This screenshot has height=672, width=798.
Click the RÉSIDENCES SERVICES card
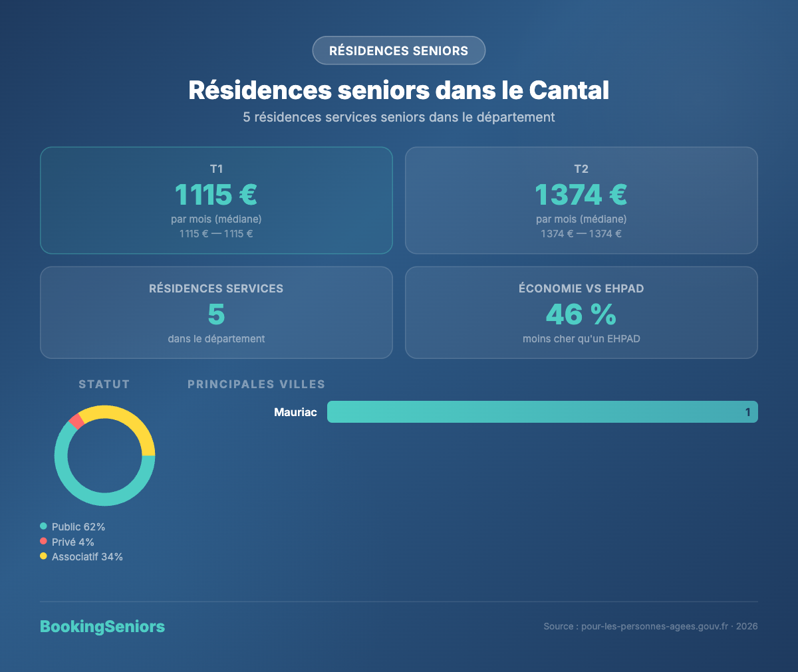[x=216, y=312]
